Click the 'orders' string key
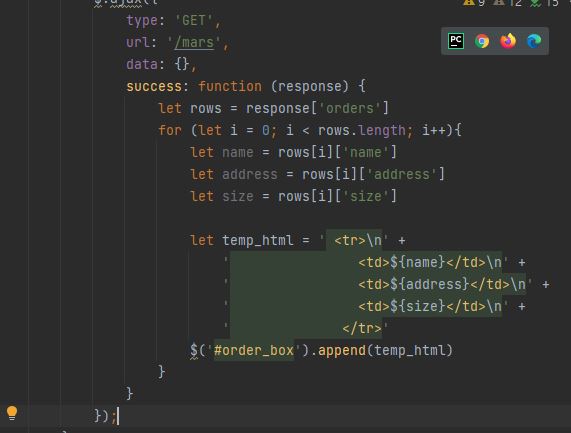571x433 pixels. [x=350, y=109]
